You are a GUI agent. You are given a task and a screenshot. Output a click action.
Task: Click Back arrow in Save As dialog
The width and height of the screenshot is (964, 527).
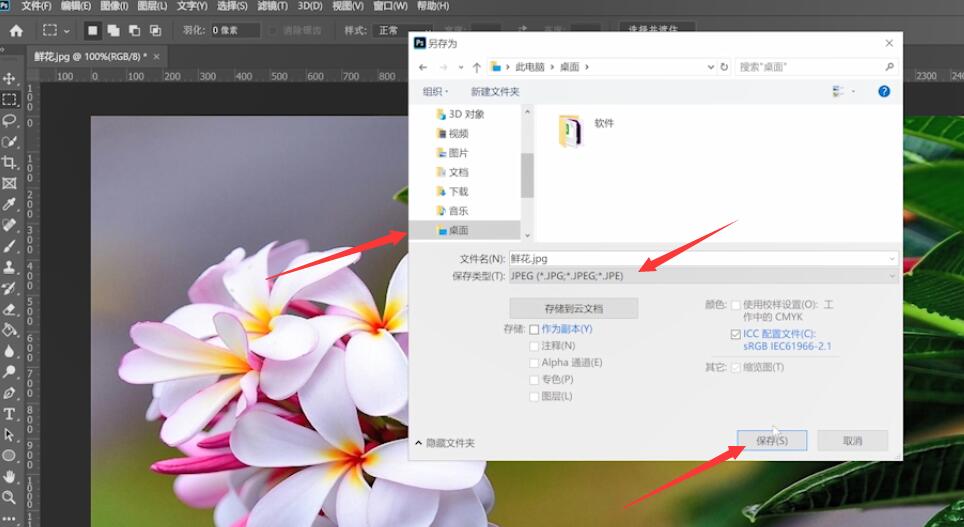[x=422, y=67]
